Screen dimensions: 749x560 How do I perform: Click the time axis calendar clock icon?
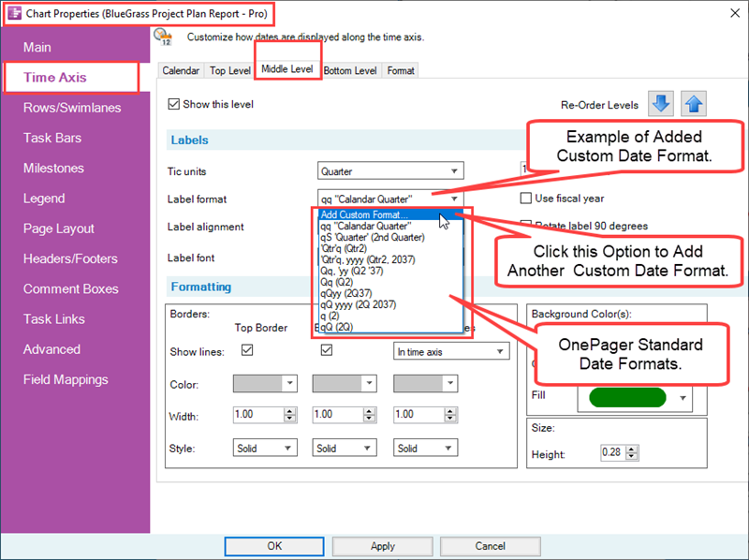click(164, 37)
